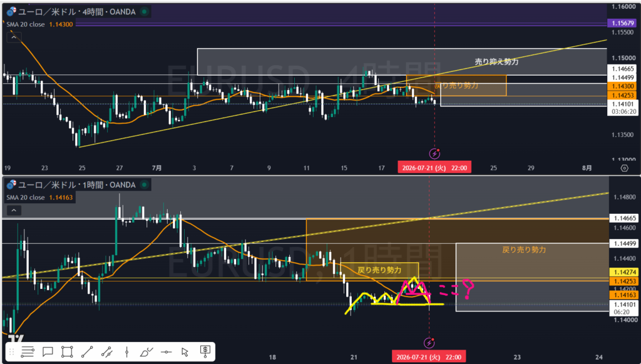The image size is (641, 364).
Task: Click orange 1.14163 label on 1-hour axis
Action: 624,295
